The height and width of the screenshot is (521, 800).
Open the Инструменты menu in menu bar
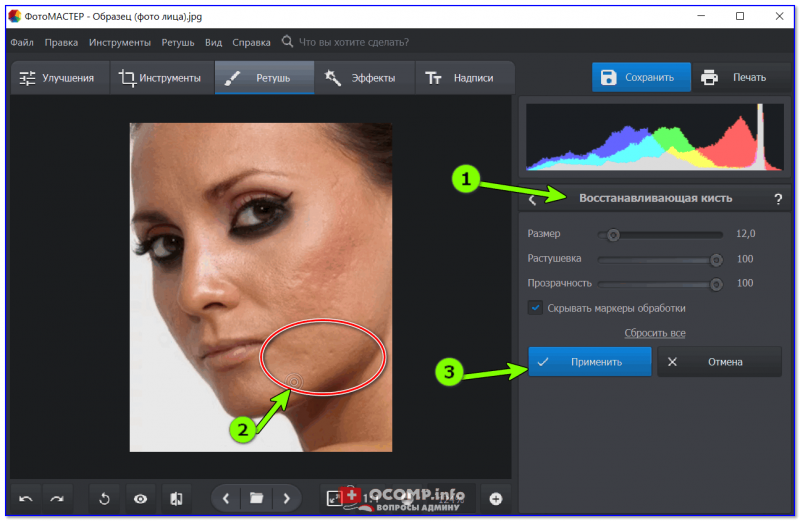[x=120, y=42]
